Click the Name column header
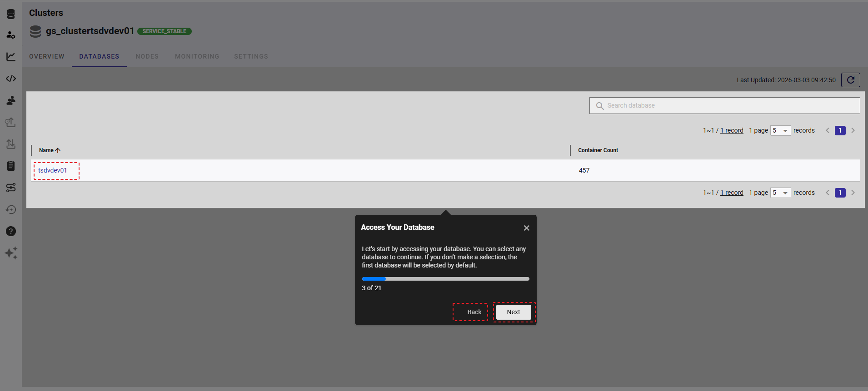The width and height of the screenshot is (868, 391). click(x=46, y=150)
